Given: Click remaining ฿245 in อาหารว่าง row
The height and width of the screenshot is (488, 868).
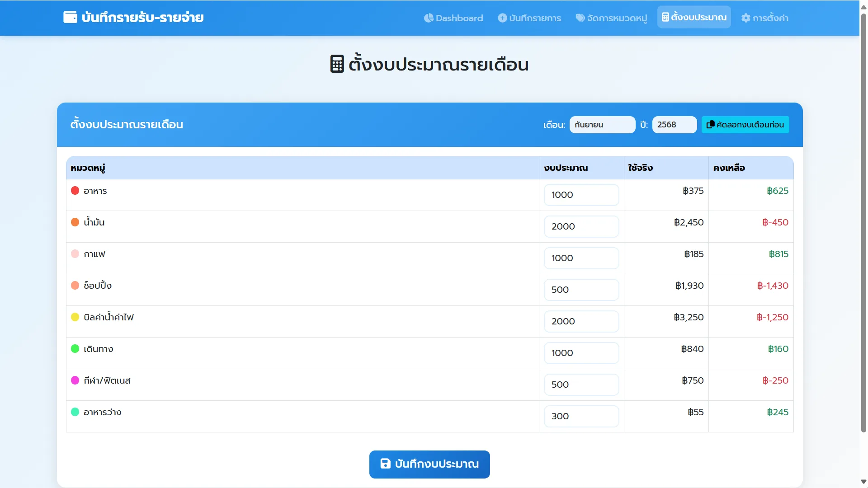Looking at the screenshot, I should click(778, 412).
